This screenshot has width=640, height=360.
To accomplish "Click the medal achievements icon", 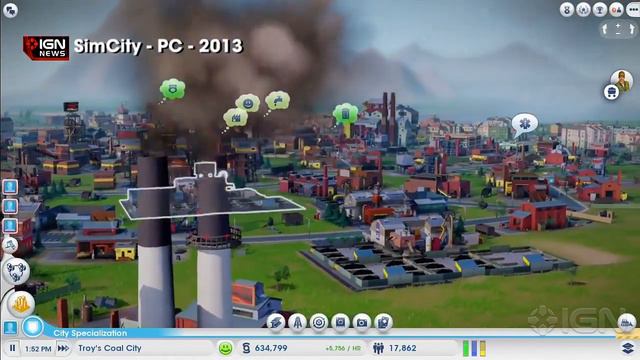I will coord(567,9).
